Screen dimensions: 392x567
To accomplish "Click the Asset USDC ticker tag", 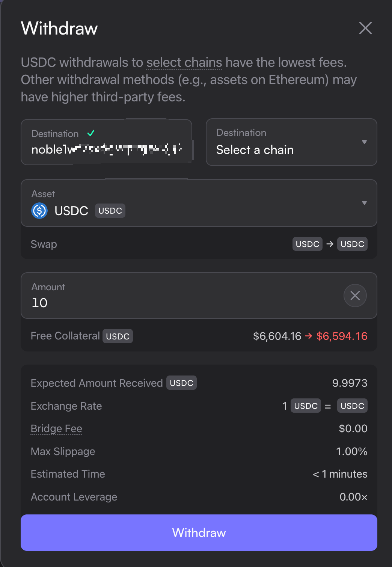I will (x=110, y=211).
